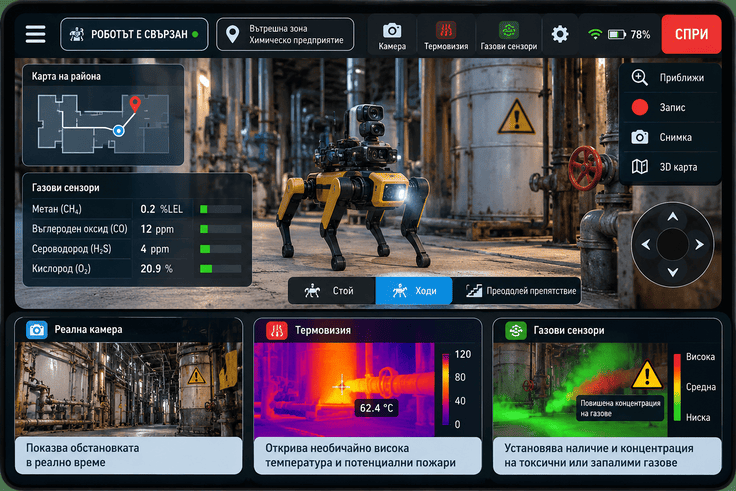Viewport: 736px width, 491px height.
Task: Turn robot left with left arrow
Action: coord(646,245)
